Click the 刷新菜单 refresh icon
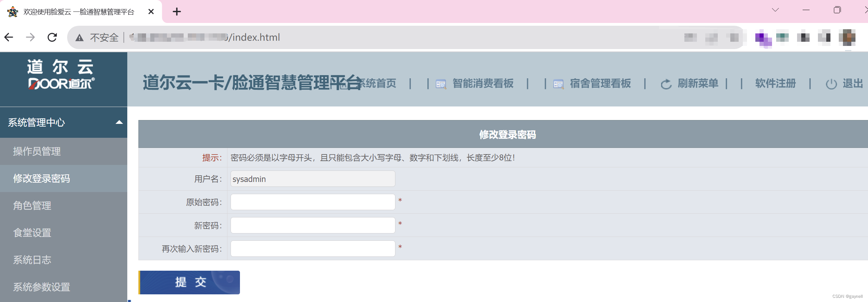 [x=666, y=84]
